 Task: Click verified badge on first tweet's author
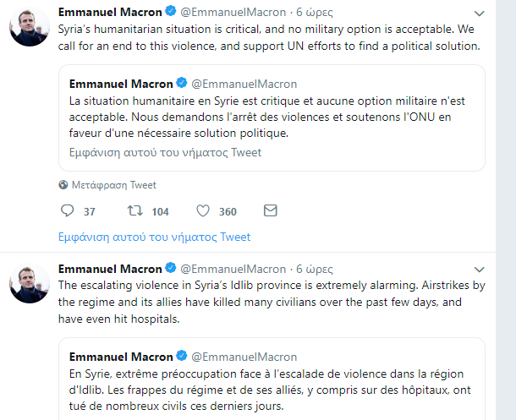click(169, 14)
